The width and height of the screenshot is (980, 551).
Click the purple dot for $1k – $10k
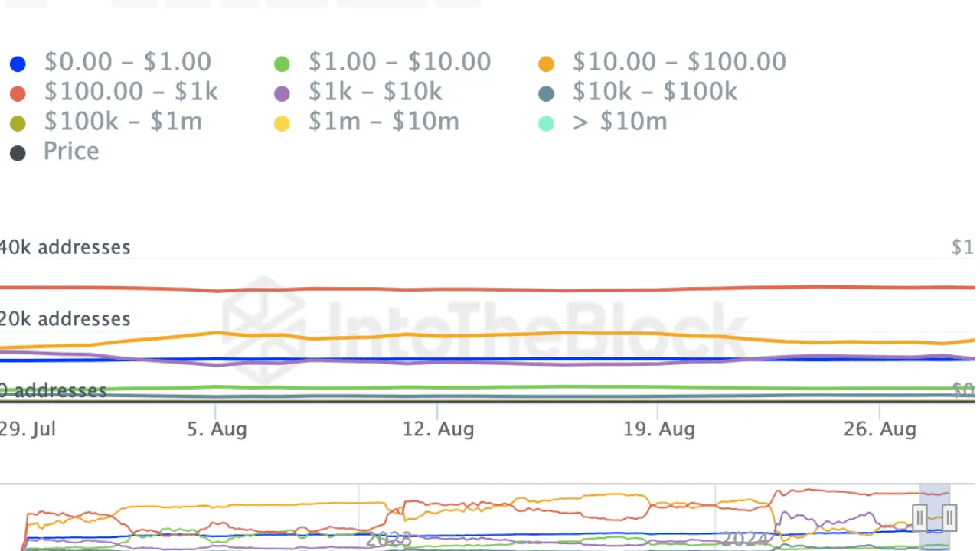click(282, 94)
